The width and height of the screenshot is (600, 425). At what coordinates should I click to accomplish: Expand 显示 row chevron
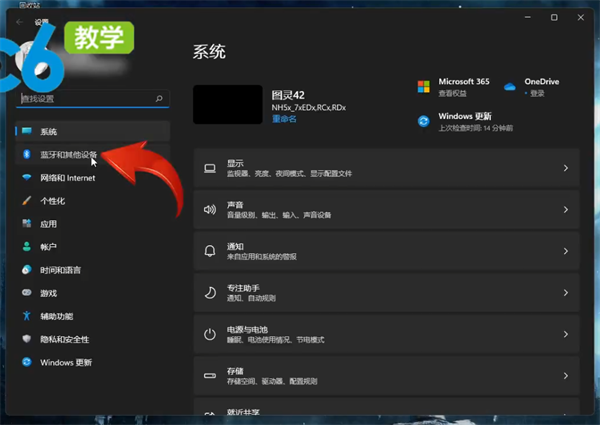[x=566, y=168]
